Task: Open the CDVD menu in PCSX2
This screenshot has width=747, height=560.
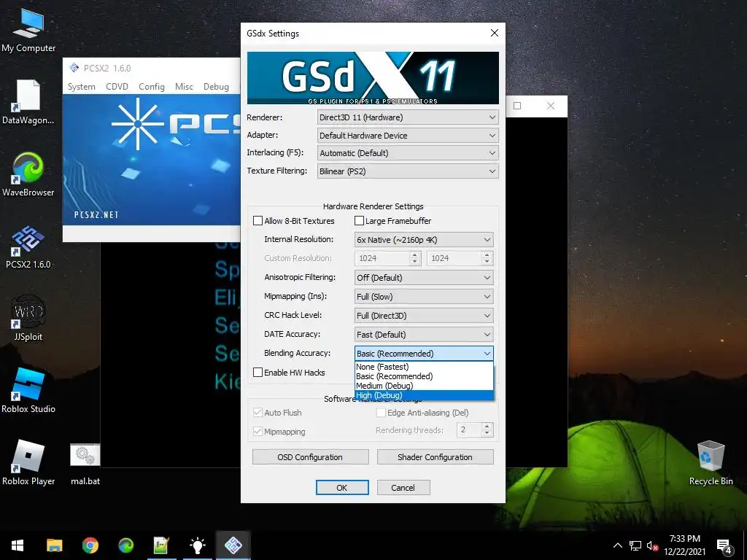Action: 117,87
